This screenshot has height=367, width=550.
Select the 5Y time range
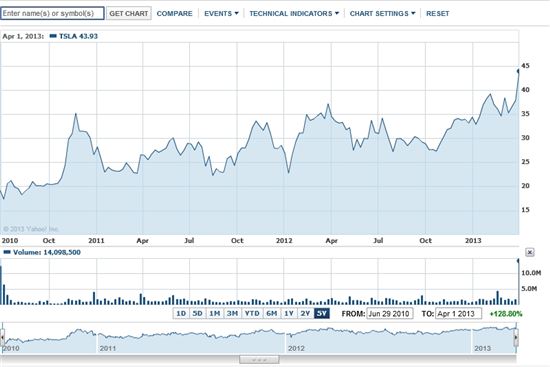(x=322, y=313)
